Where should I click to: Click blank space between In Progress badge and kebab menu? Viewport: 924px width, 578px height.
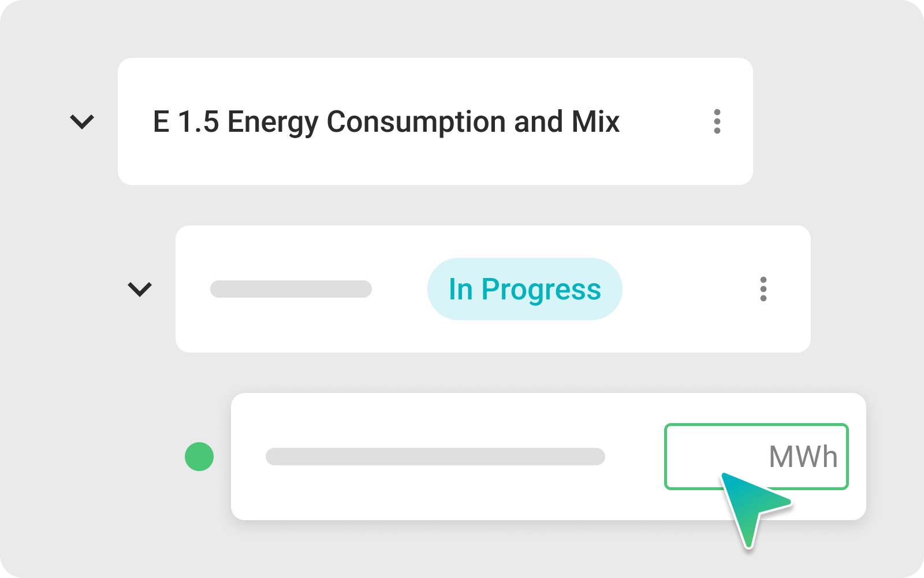(687, 289)
